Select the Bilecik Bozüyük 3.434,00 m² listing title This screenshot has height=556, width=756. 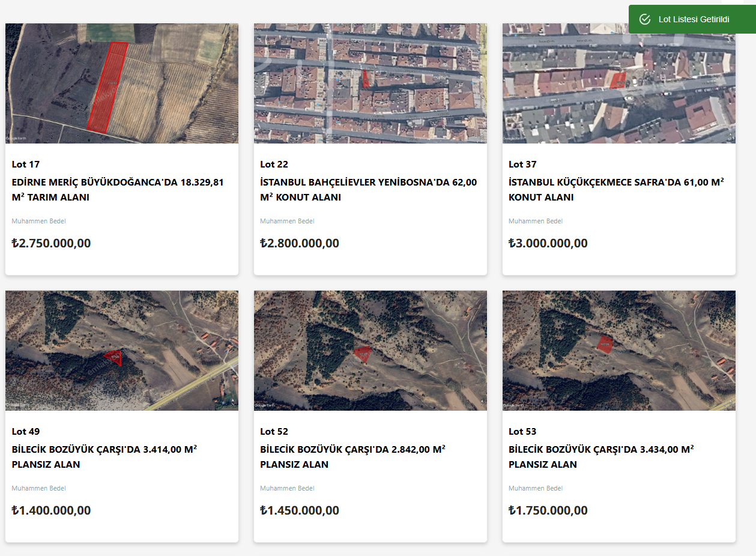tap(601, 457)
